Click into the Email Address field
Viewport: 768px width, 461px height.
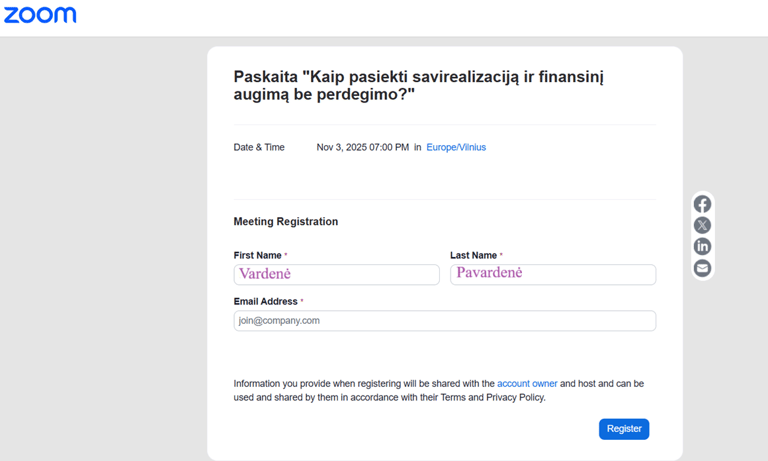[x=444, y=321]
